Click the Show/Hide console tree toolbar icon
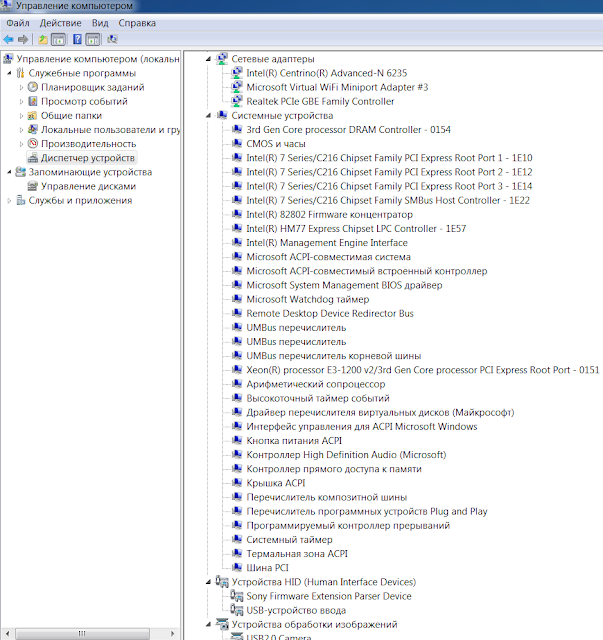Viewport: 603px width, 640px height. (x=58, y=40)
